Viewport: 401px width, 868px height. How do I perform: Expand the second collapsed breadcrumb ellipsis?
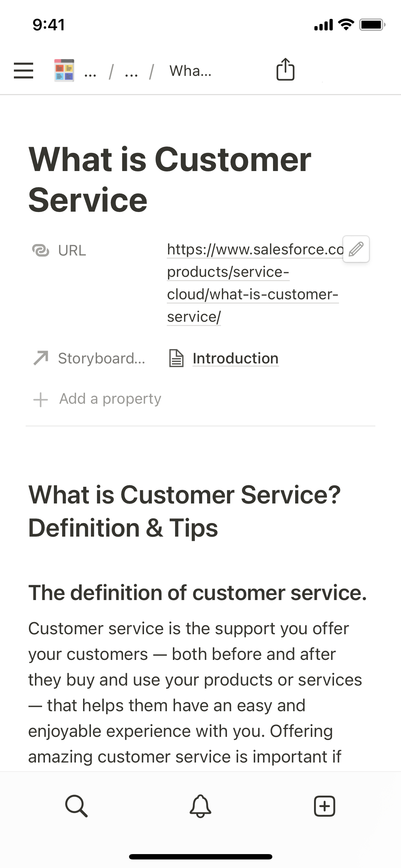131,72
